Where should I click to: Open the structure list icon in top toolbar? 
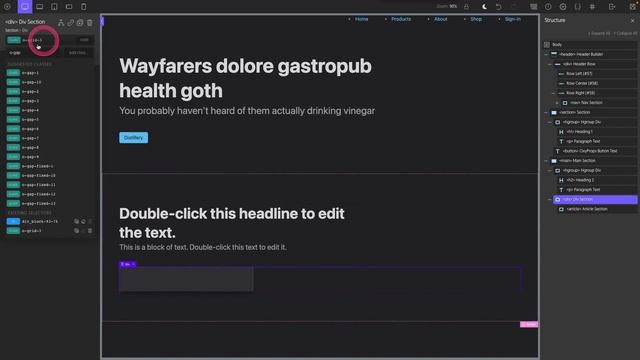click(x=533, y=7)
